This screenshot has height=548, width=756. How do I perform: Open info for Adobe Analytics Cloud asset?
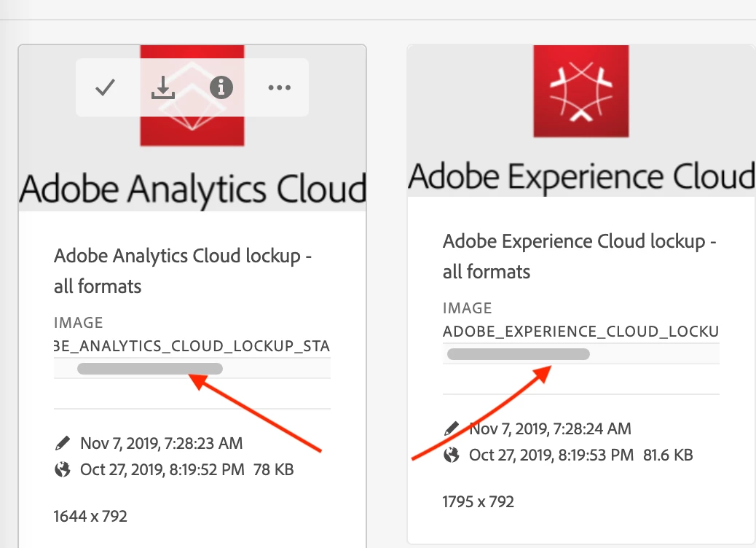tap(221, 87)
